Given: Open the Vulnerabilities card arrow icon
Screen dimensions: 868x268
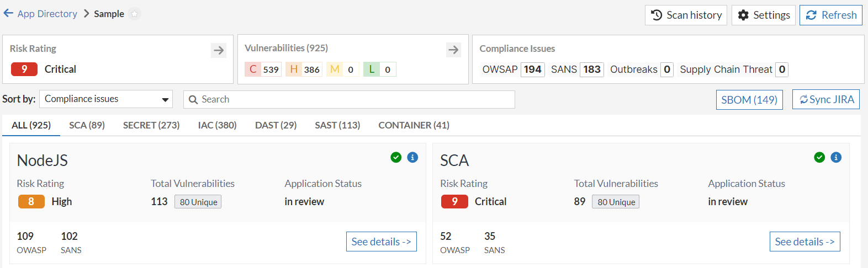Looking at the screenshot, I should [453, 50].
